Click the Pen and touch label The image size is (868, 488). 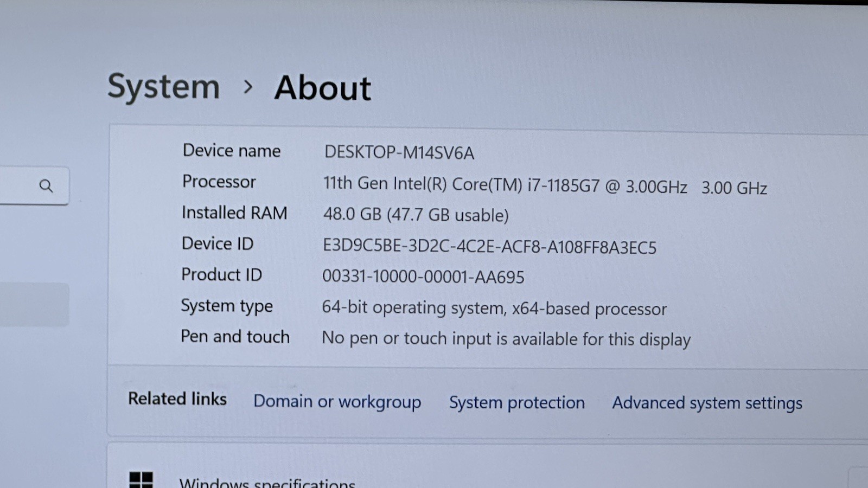click(x=235, y=337)
